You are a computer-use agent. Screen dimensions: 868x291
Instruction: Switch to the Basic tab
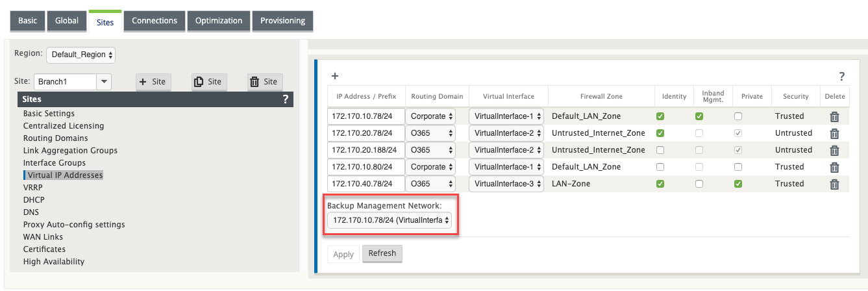point(27,21)
